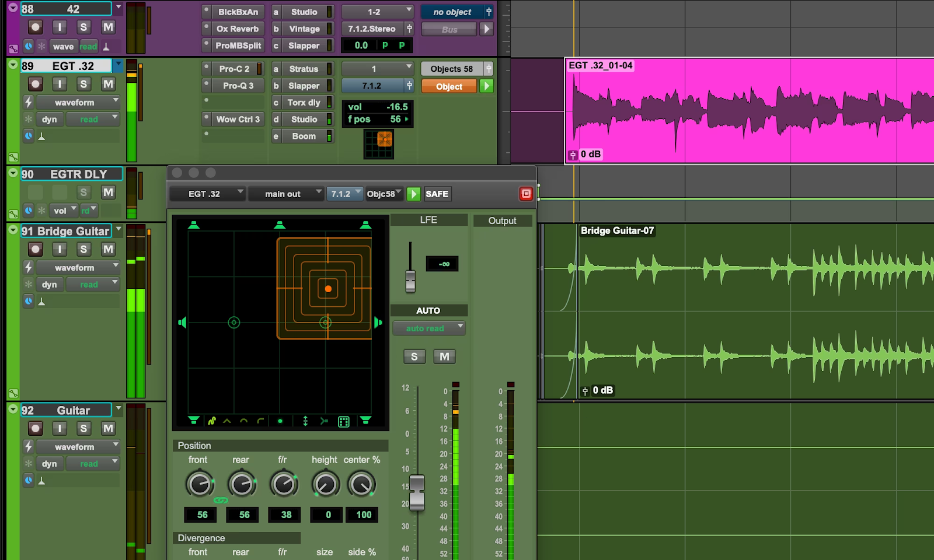The width and height of the screenshot is (934, 560).
Task: Click the metronome pin icon on EGT .32
Action: coord(41,136)
